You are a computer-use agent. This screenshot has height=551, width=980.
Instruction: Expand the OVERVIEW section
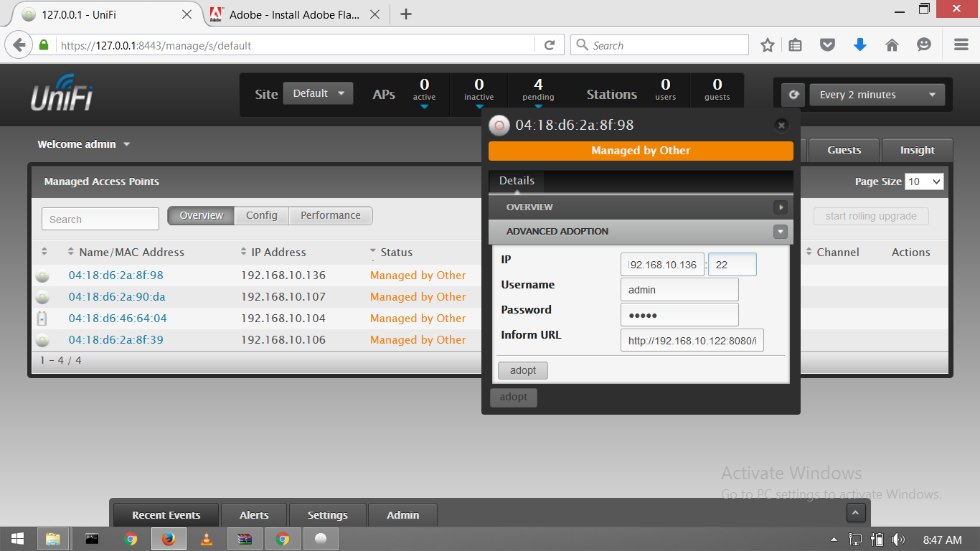[x=780, y=207]
